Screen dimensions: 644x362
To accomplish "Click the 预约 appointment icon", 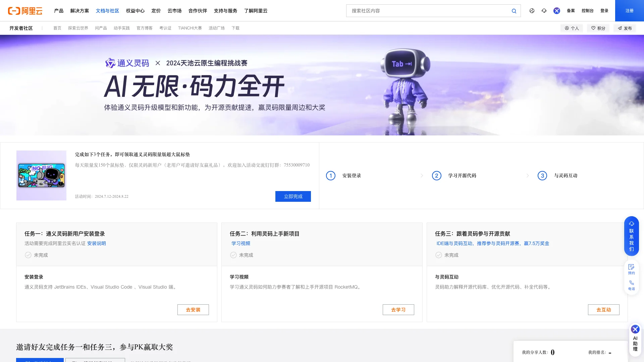I will pyautogui.click(x=631, y=269).
